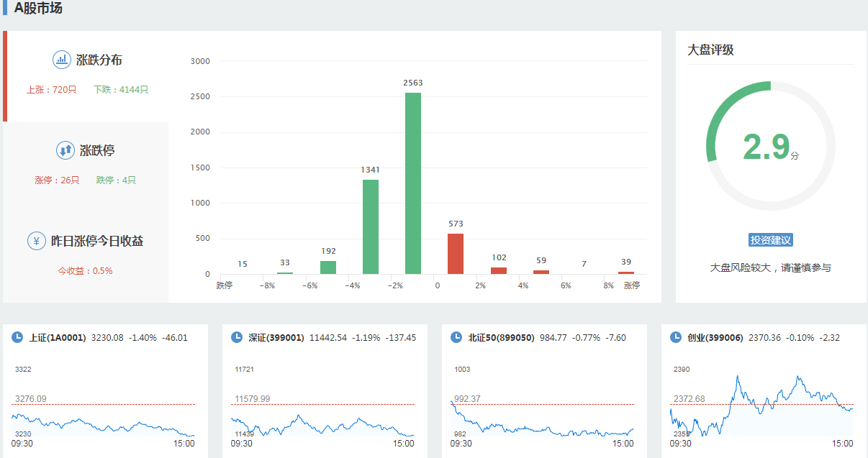Click the red bar labeled 573

(x=456, y=254)
